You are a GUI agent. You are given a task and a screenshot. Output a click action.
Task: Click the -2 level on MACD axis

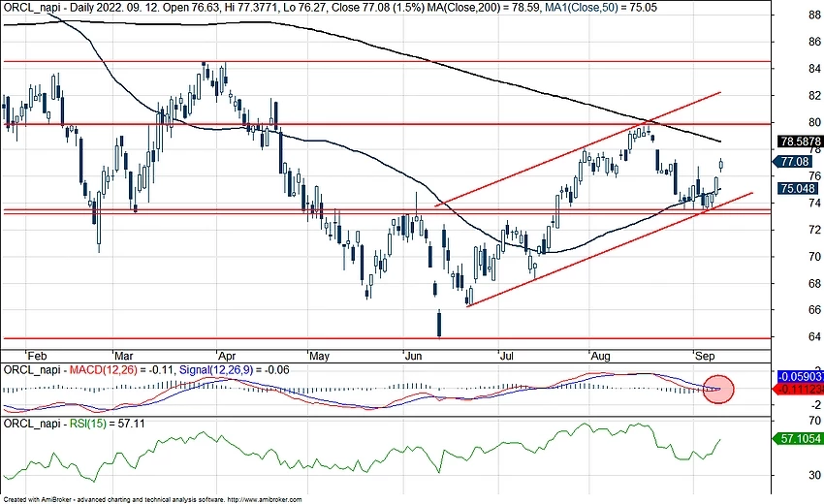point(816,405)
